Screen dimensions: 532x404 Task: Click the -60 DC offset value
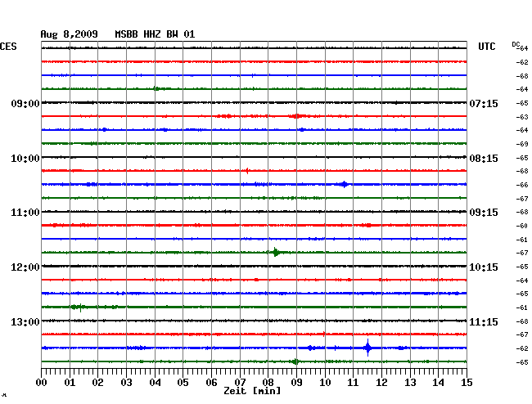[521, 226]
